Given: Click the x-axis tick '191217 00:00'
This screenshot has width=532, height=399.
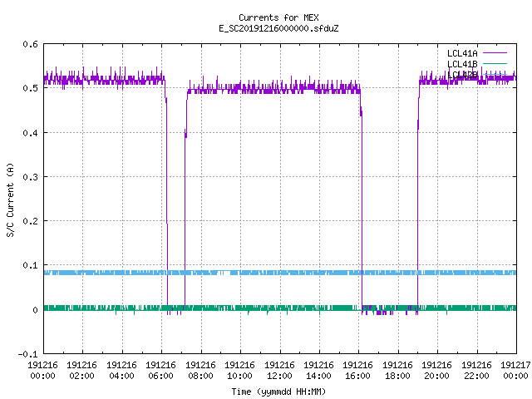Looking at the screenshot, I should click(x=515, y=371).
